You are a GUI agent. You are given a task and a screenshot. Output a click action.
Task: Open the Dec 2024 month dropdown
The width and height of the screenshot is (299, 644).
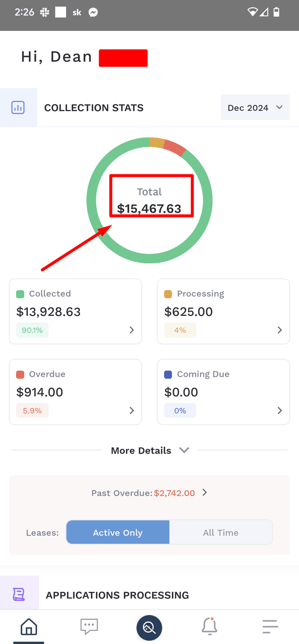(255, 107)
